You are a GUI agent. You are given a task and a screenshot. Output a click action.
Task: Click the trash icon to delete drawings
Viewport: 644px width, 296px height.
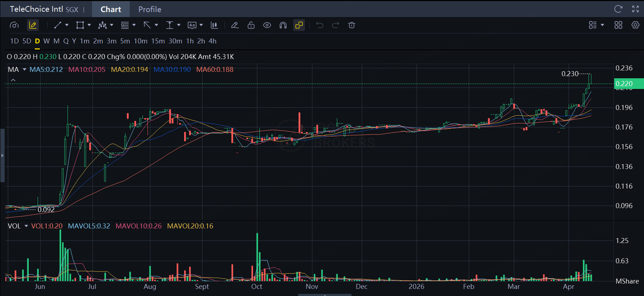[x=351, y=25]
